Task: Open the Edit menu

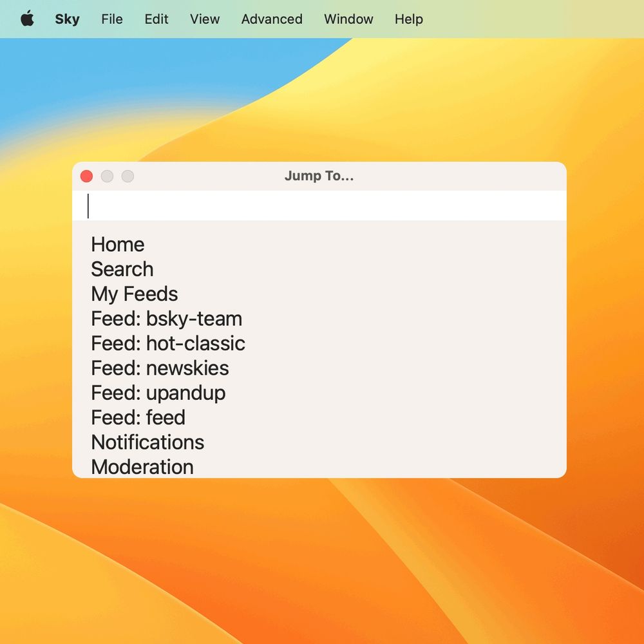Action: coord(156,19)
